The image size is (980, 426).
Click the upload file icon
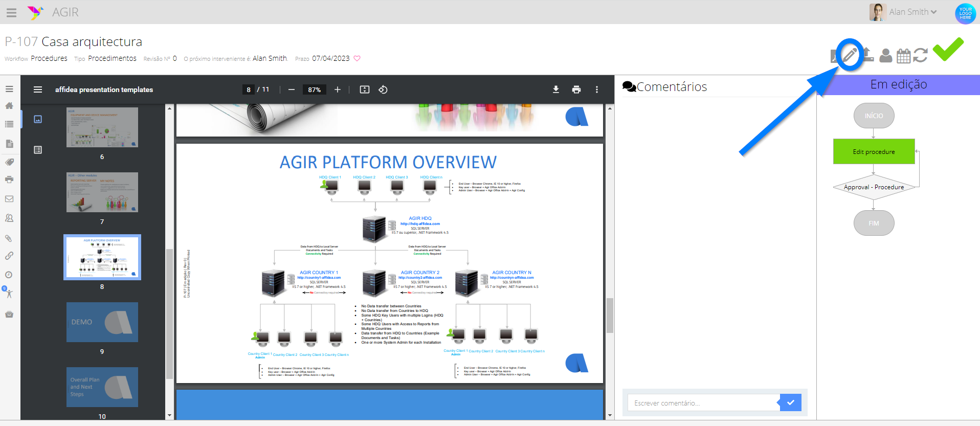click(x=868, y=55)
